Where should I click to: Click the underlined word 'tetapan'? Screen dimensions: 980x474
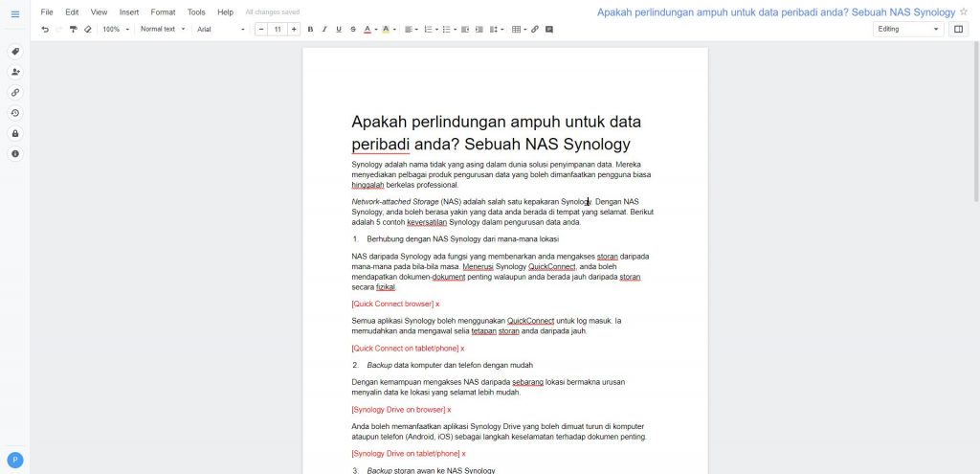483,331
